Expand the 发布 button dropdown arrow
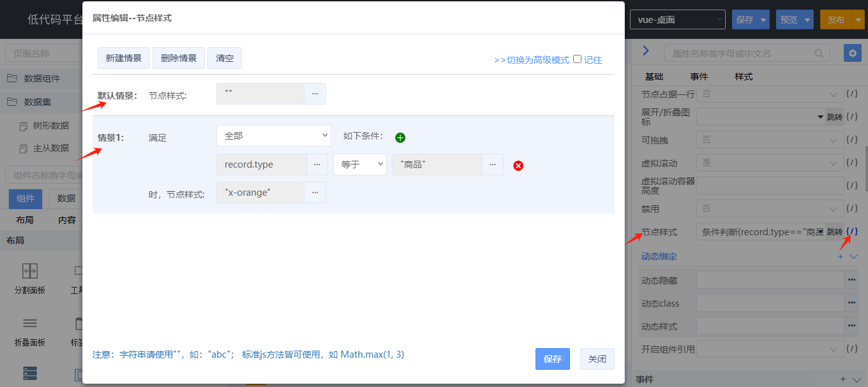 pyautogui.click(x=857, y=20)
